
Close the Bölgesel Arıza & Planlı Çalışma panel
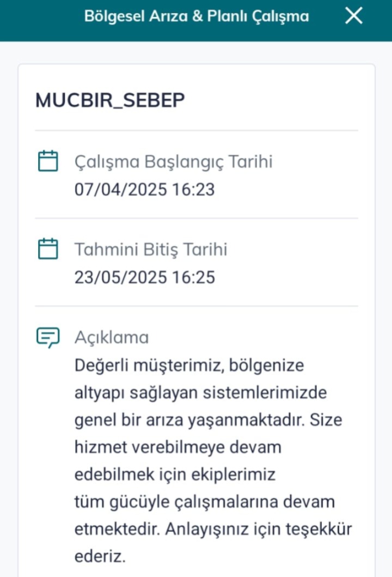(x=354, y=16)
